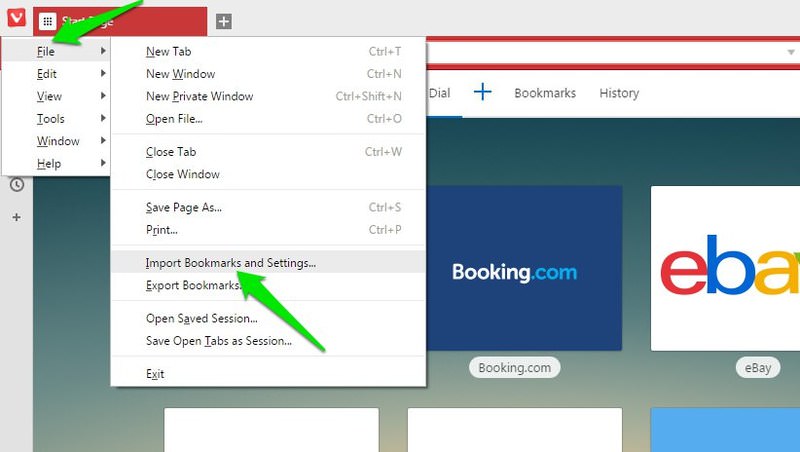Choose Print... menu entry
This screenshot has width=800, height=452.
(268, 230)
